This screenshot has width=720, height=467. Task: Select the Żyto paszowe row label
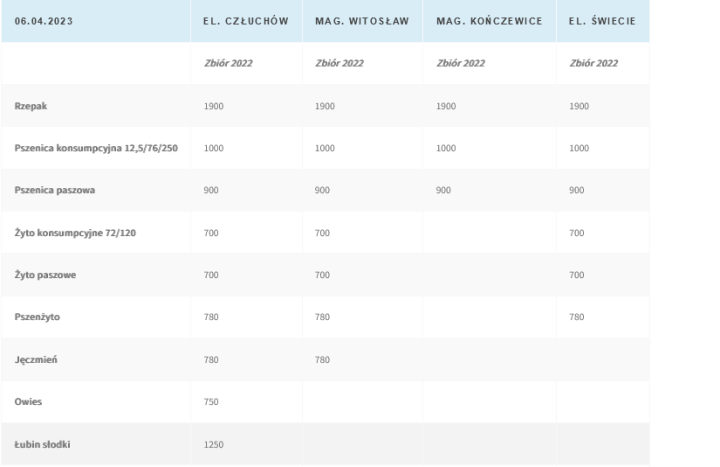[45, 274]
